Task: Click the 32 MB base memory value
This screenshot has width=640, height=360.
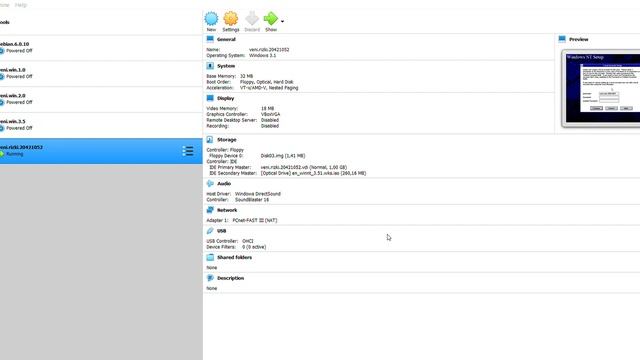Action: pyautogui.click(x=246, y=76)
